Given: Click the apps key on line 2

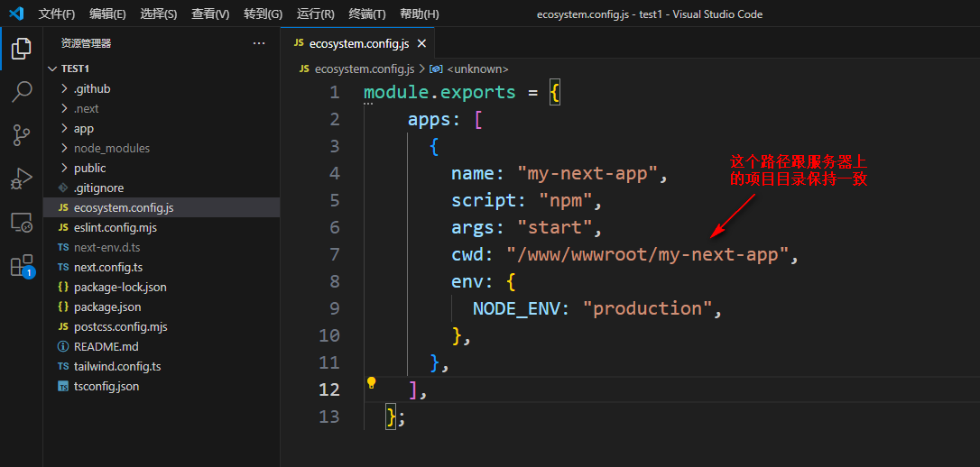Looking at the screenshot, I should [430, 119].
